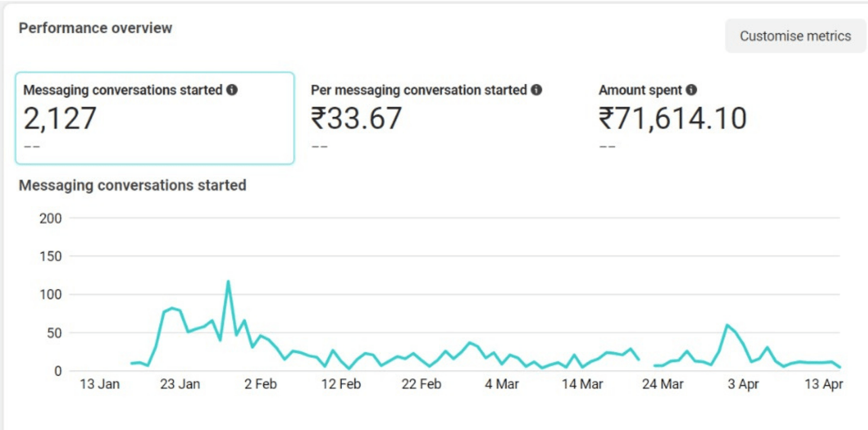
Task: Click the 200 y-axis label
Action: tap(50, 218)
